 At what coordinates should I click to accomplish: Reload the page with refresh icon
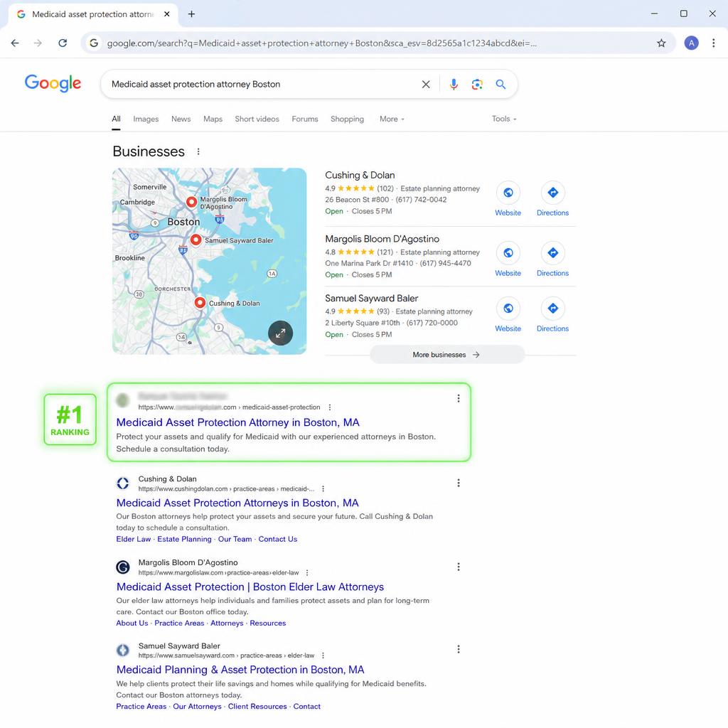tap(63, 43)
